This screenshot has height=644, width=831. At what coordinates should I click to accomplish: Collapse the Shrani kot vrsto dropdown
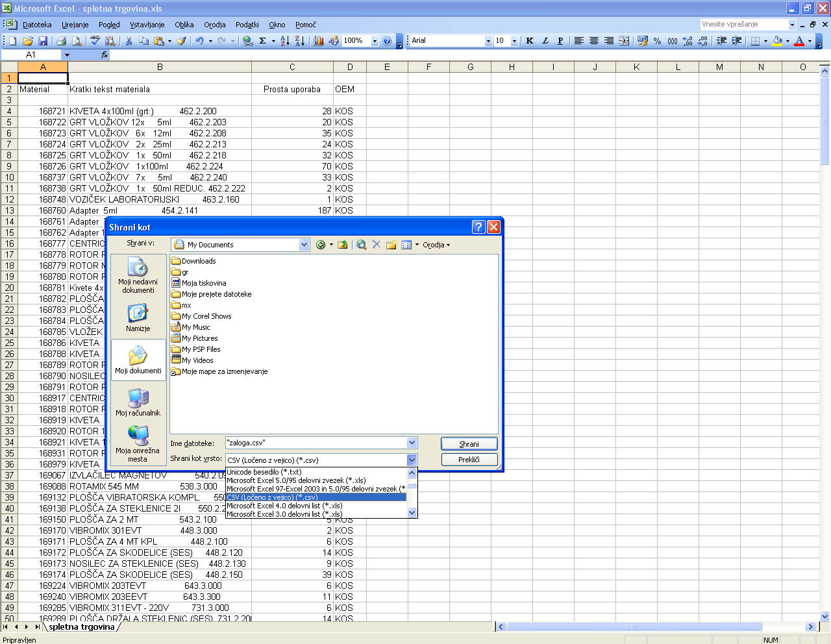[412, 460]
